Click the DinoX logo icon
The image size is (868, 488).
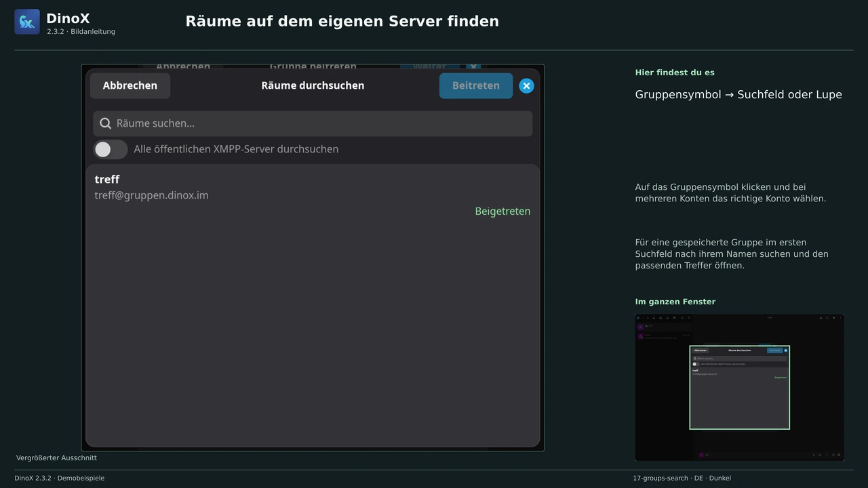click(x=27, y=22)
